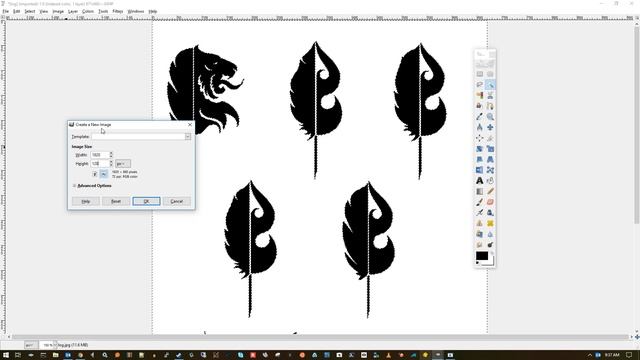Select the Blend gradient tool
Image resolution: width=640 pixels, height=360 pixels.
(480, 191)
